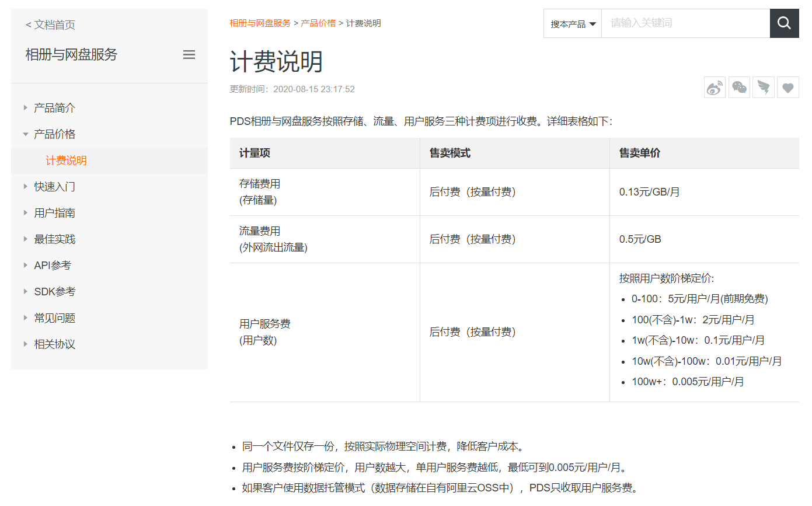This screenshot has height=506, width=812.
Task: Click the 100(不含)-1w：2元 tier line
Action: [x=693, y=320]
